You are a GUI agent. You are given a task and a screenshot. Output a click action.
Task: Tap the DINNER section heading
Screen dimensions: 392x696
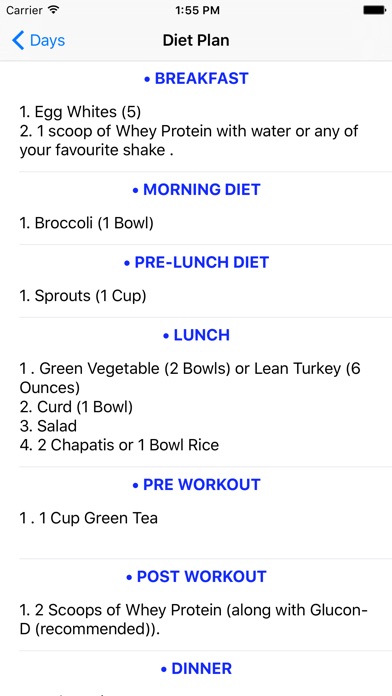196,668
